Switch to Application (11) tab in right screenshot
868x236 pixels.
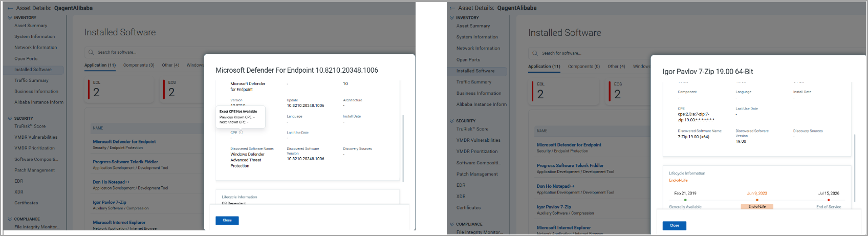(544, 66)
